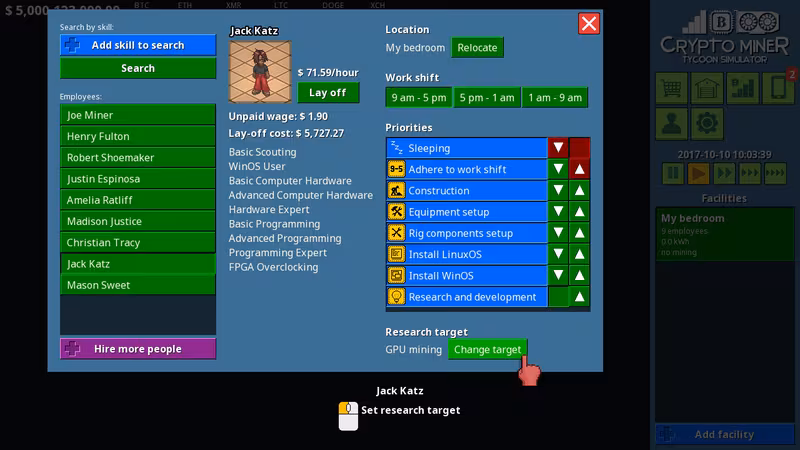The image size is (800, 450).
Task: Select the 1 am - 9 am work shift
Action: click(x=555, y=97)
